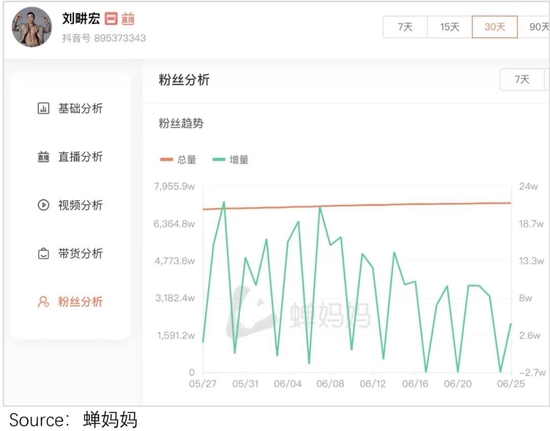The width and height of the screenshot is (550, 431).
Task: Click the 直播分析 live broadcast icon
Action: pos(43,157)
